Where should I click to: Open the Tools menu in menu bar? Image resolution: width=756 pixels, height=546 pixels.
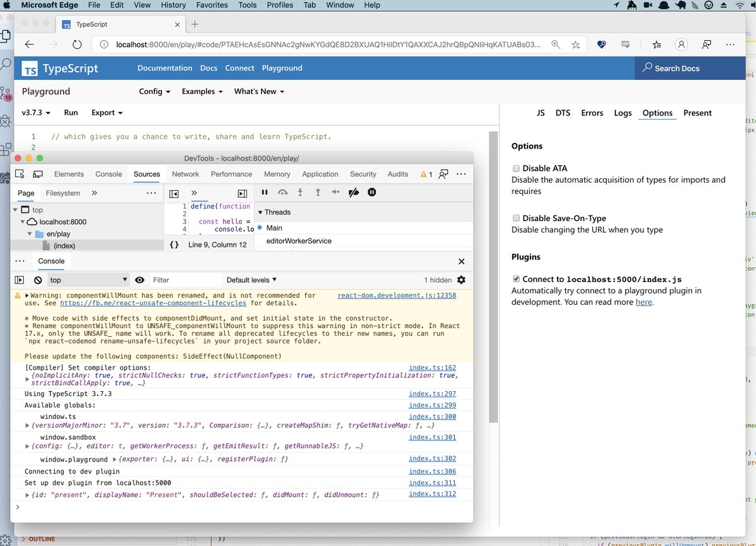tap(248, 5)
